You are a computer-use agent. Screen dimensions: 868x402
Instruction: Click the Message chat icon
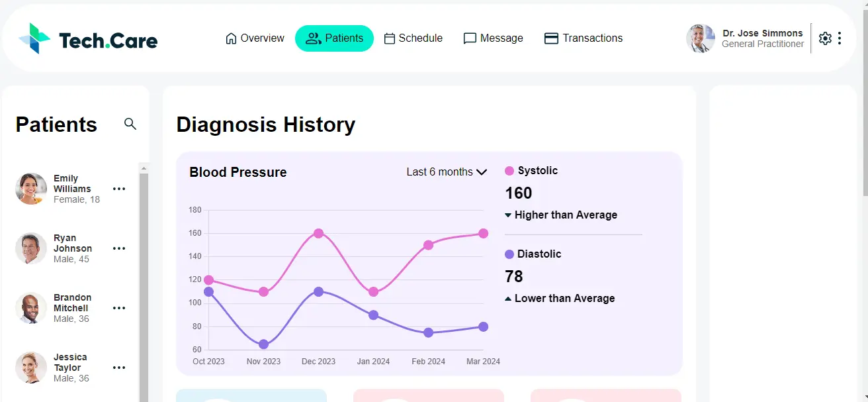pyautogui.click(x=470, y=38)
